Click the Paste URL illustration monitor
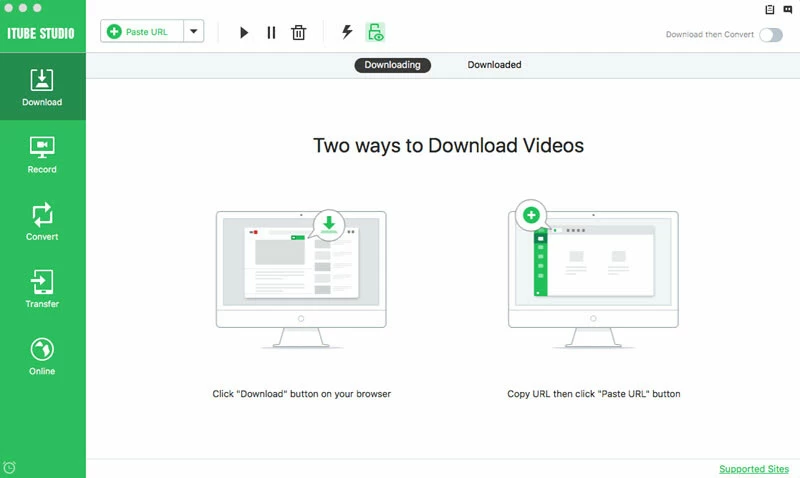 [593, 275]
